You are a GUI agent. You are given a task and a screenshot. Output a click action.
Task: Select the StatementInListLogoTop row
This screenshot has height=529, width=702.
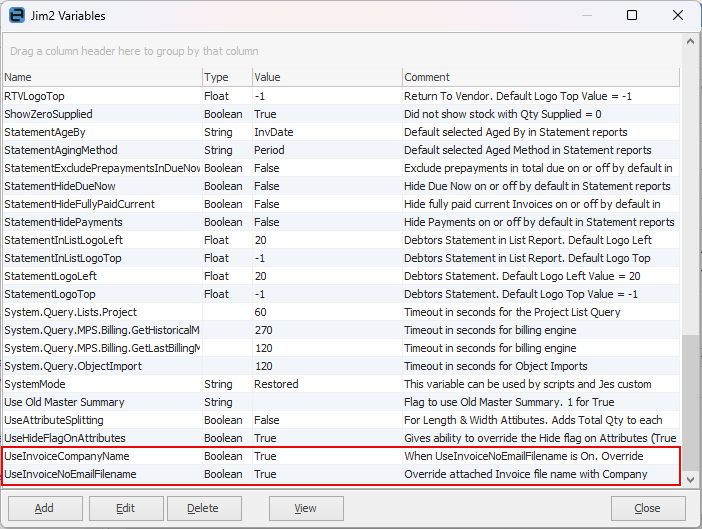tap(341, 258)
